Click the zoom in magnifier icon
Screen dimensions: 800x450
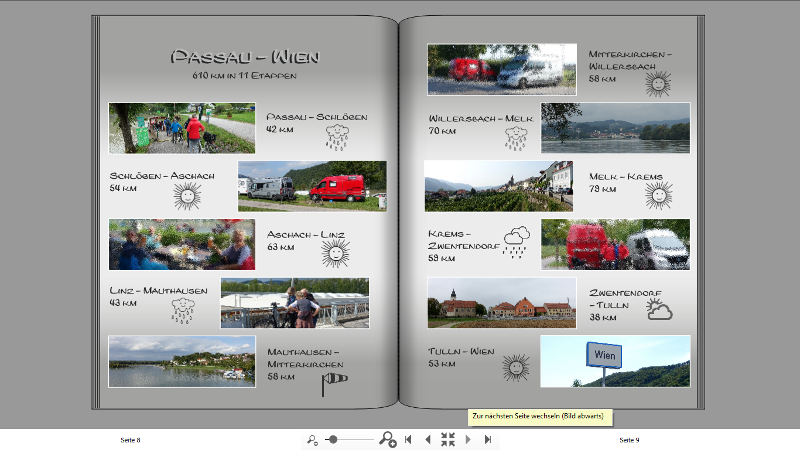[387, 439]
